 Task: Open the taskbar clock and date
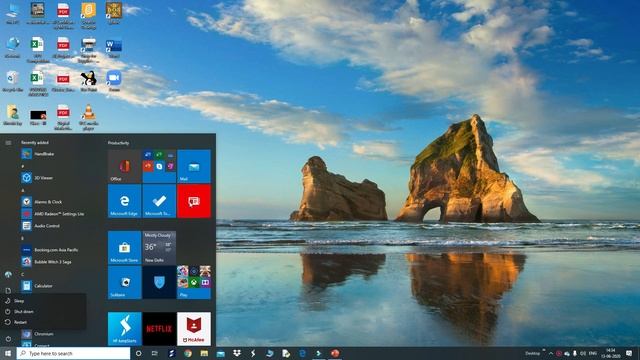(x=611, y=353)
